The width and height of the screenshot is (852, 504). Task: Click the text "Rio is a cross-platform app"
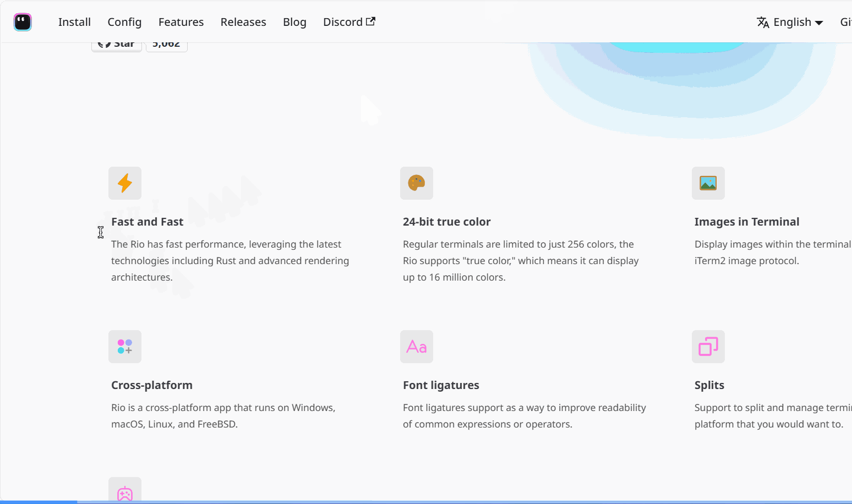point(223,416)
